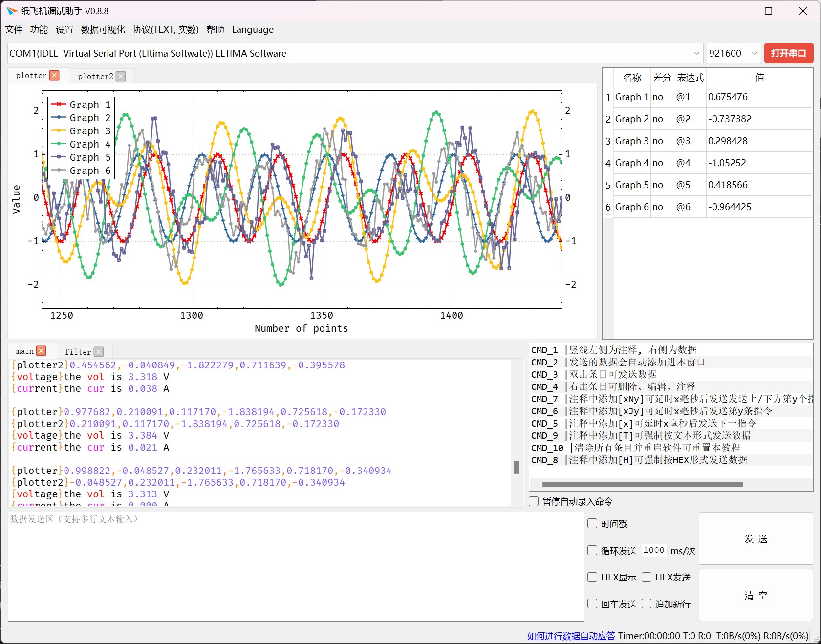Click the Graph 5 name cell

[632, 185]
